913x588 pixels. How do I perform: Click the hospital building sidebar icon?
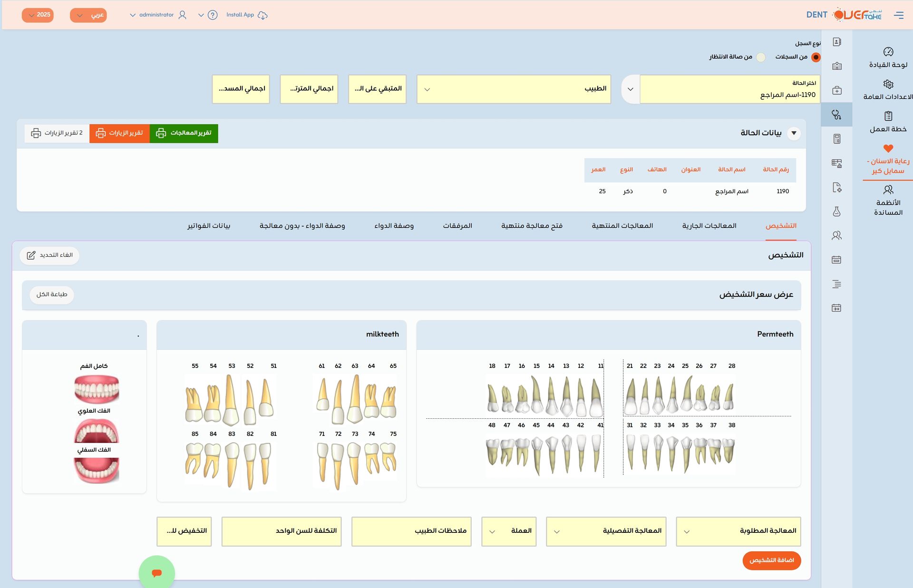click(x=836, y=66)
